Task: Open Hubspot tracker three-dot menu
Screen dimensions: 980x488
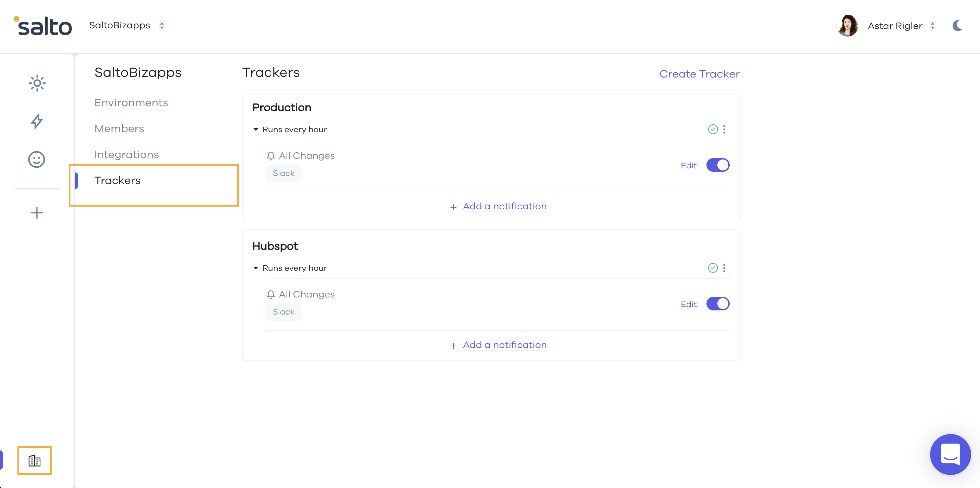Action: 724,268
